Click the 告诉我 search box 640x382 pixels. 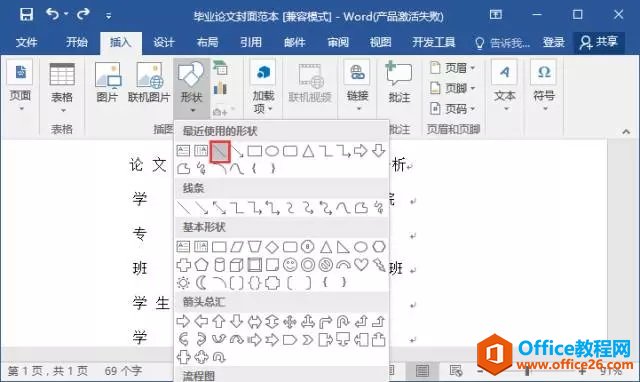tap(503, 42)
